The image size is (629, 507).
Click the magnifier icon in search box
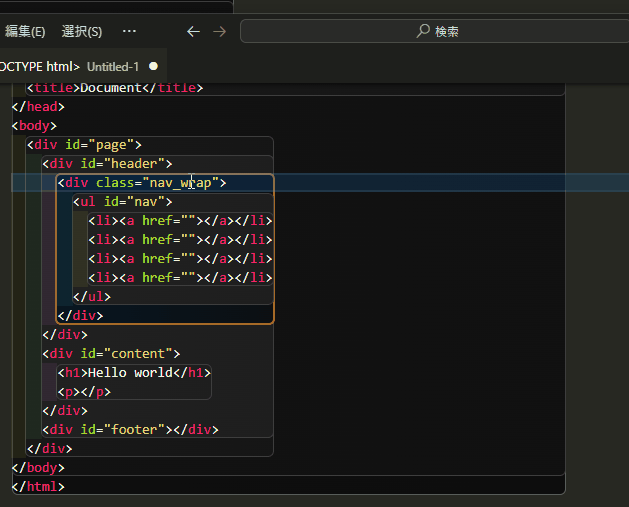(x=423, y=31)
